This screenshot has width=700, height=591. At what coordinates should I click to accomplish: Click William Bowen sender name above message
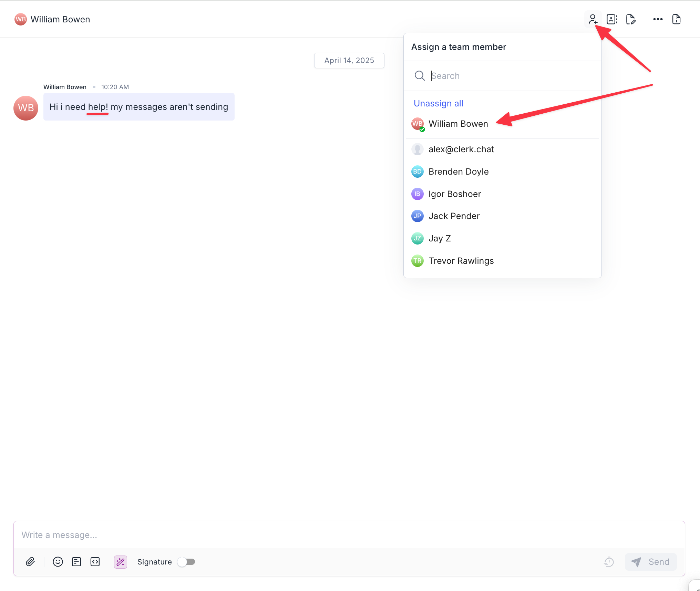(65, 87)
